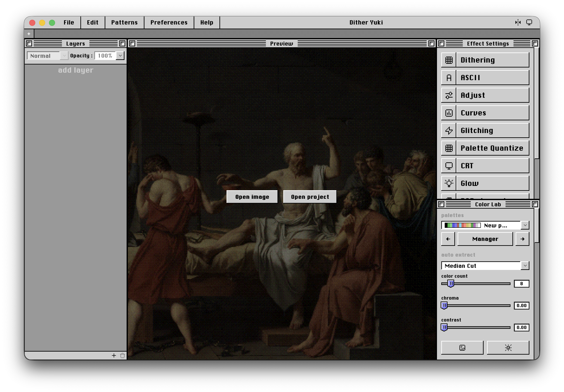564x392 pixels.
Task: Click the extract-from-image icon button in Color Lab
Action: pos(462,348)
